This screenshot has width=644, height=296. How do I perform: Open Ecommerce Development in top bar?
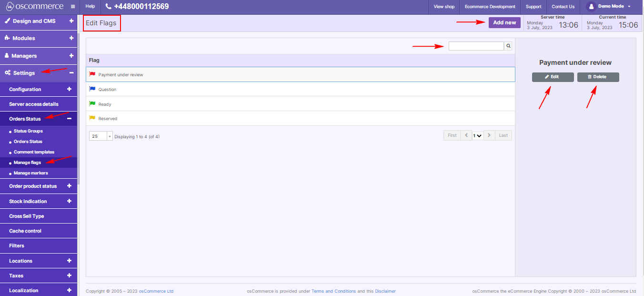(x=490, y=7)
